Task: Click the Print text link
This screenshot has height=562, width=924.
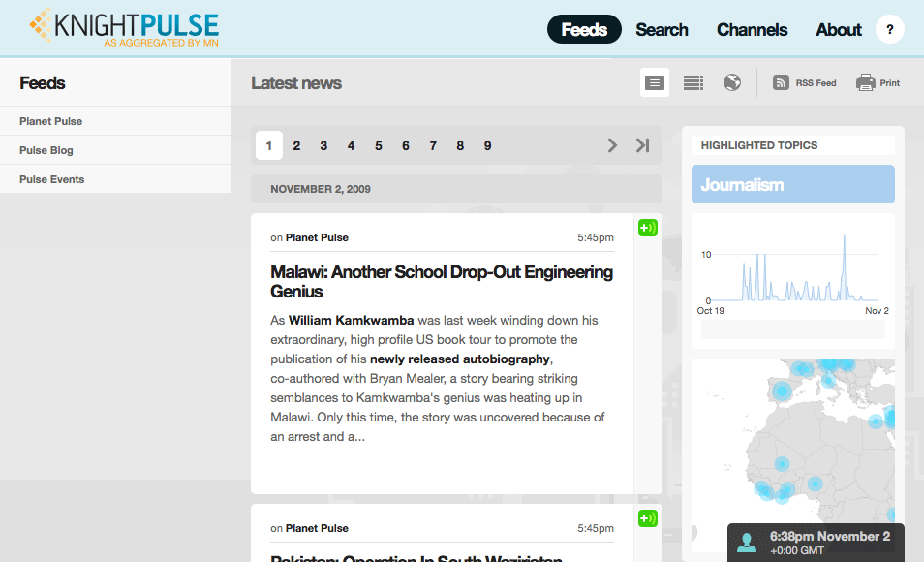Action: tap(890, 83)
